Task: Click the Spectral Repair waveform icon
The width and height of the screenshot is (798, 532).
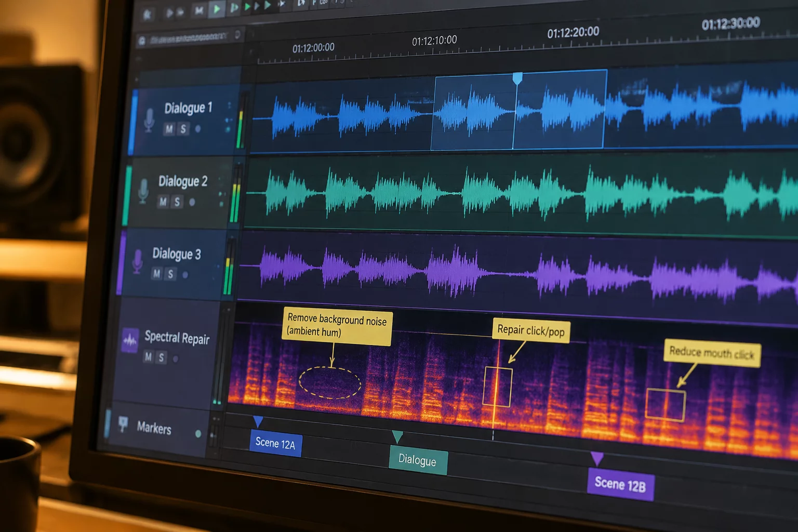Action: (x=130, y=340)
